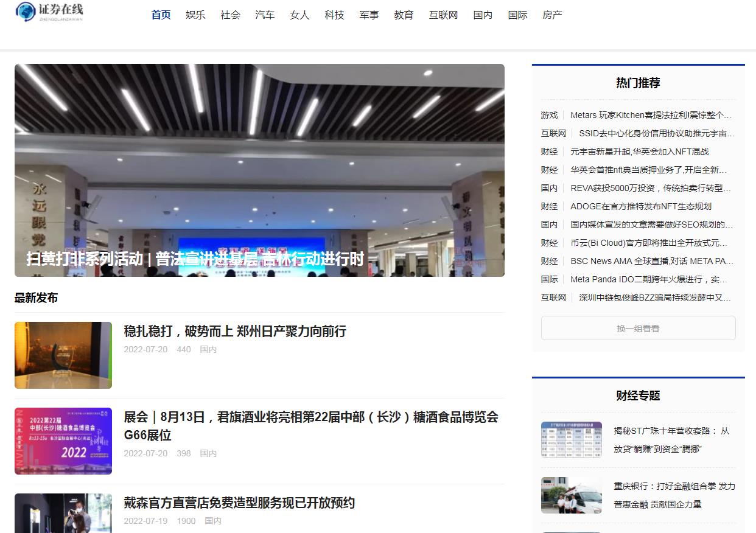
Task: Open ADOGE在官方推特发布NFT生态规划 link
Action: [x=641, y=206]
